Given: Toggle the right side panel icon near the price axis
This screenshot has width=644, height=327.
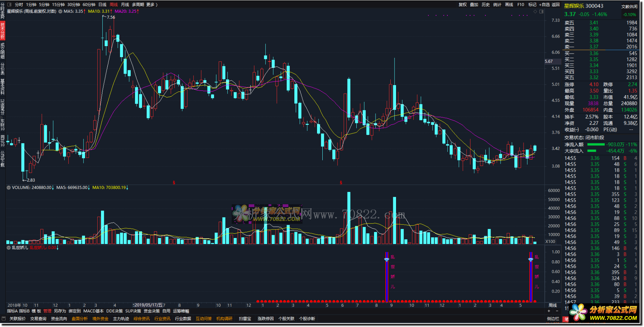Looking at the screenshot, I should [541, 11].
